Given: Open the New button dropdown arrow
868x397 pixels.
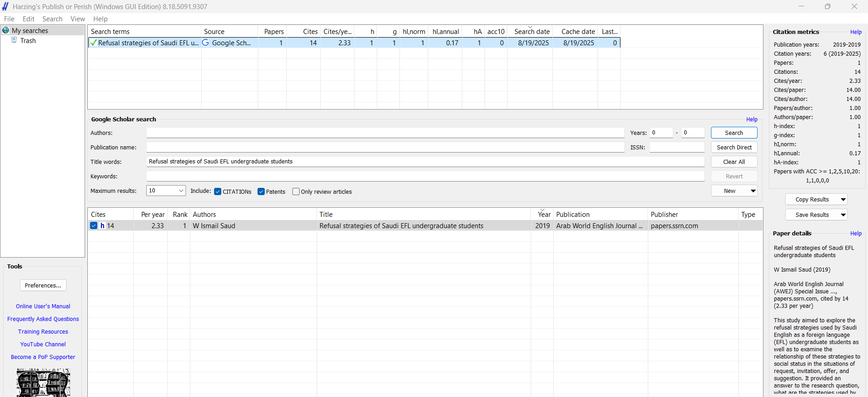Looking at the screenshot, I should [x=753, y=191].
